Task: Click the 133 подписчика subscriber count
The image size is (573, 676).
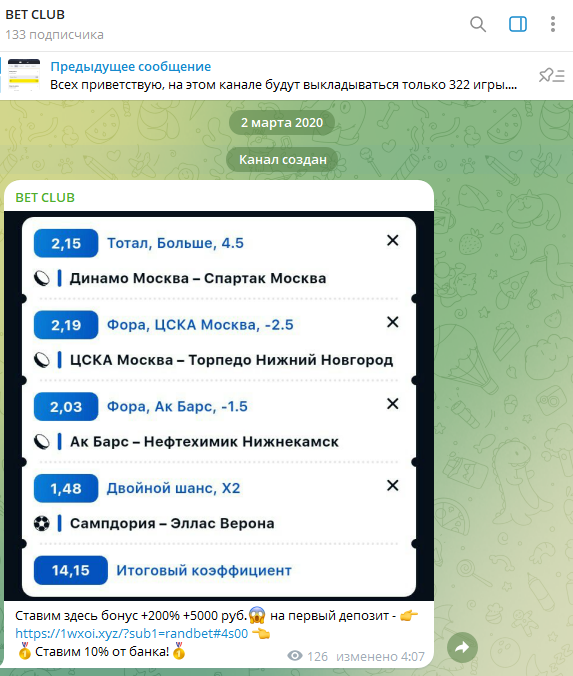Action: pyautogui.click(x=54, y=35)
